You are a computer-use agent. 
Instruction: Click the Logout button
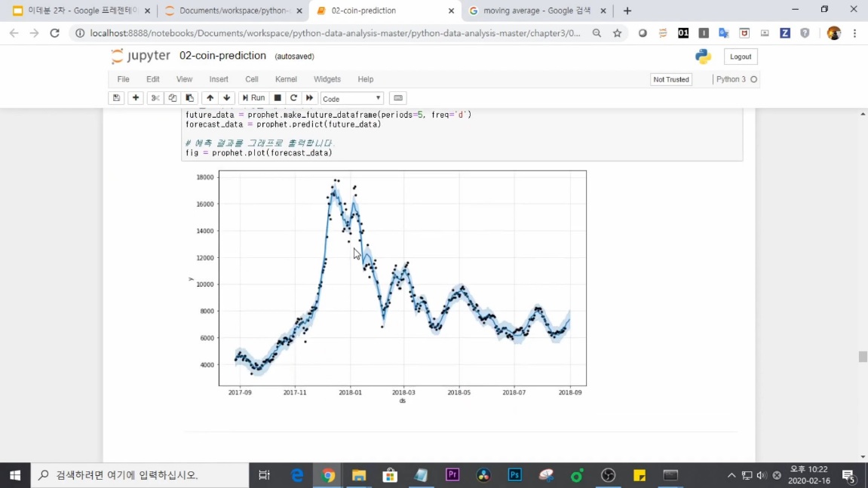click(x=740, y=57)
